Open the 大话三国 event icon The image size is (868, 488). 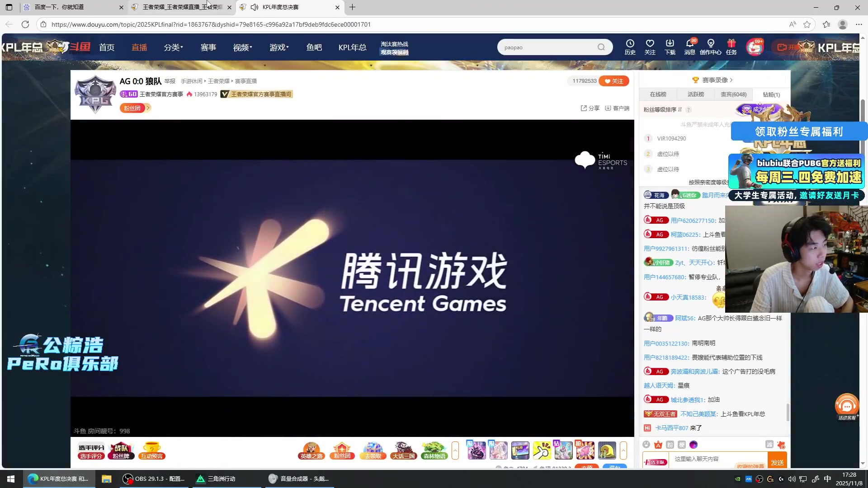[403, 450]
